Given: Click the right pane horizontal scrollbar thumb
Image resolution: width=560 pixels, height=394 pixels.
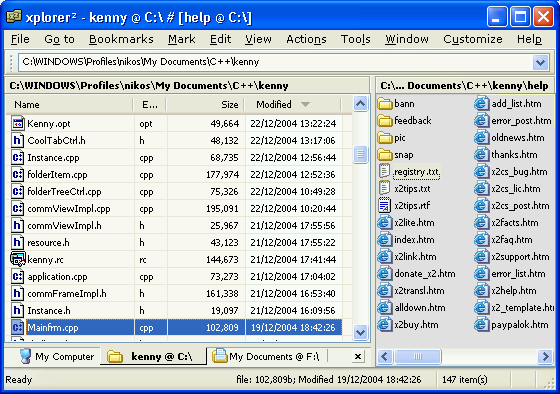Looking at the screenshot, I should (x=418, y=356).
